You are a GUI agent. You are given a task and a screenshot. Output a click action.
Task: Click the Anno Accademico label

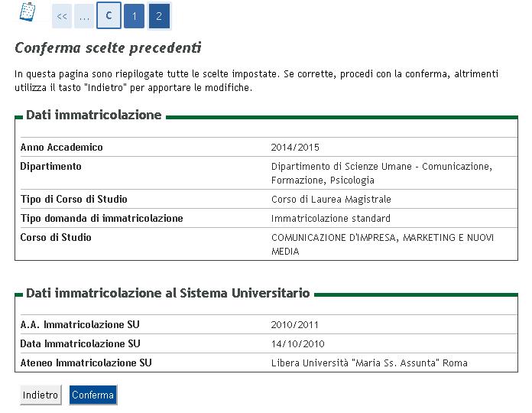click(61, 148)
